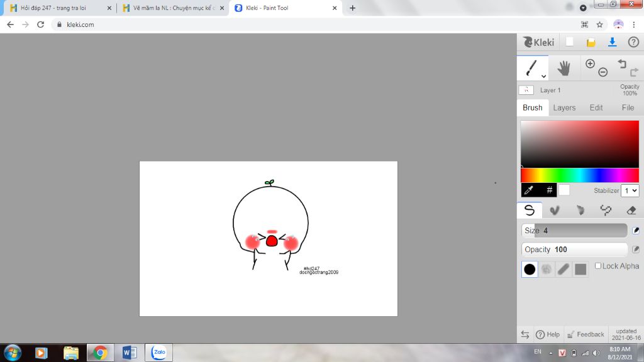
Task: Undo the last stroke
Action: [x=622, y=63]
